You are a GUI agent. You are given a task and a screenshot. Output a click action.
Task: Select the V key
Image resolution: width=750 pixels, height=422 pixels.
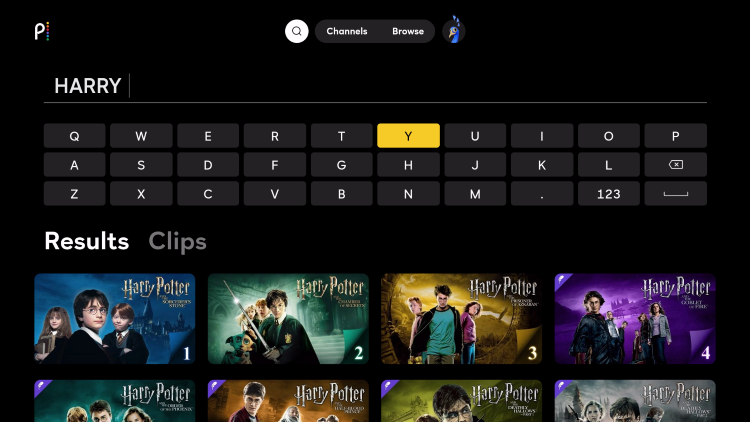tap(275, 194)
